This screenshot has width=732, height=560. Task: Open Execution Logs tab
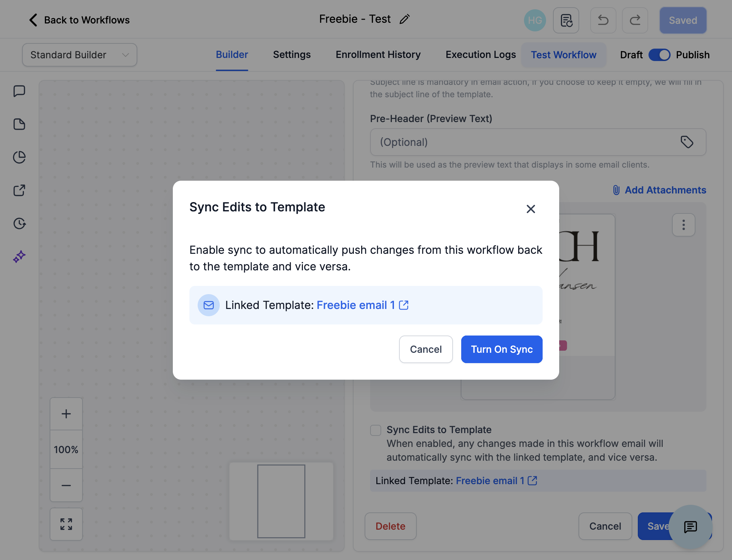481,55
